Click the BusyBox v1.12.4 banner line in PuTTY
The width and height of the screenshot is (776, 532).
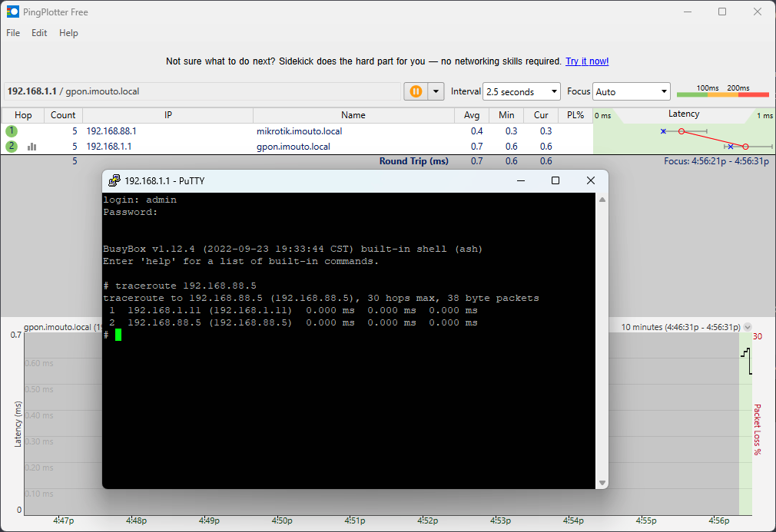pos(293,249)
